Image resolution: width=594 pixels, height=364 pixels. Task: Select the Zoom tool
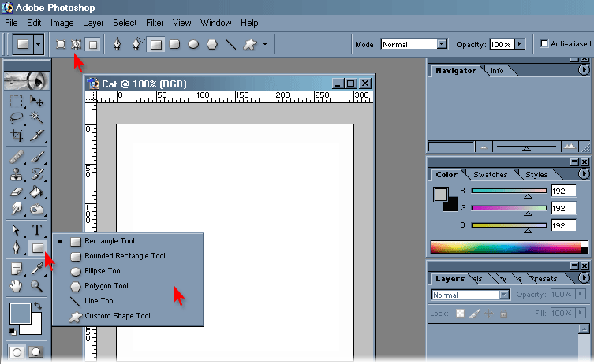tap(37, 287)
